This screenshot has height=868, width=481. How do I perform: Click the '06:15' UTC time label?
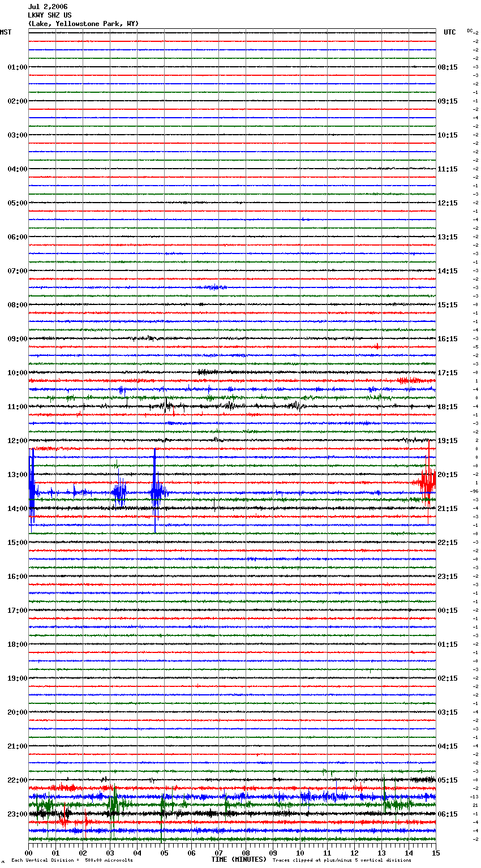448,814
